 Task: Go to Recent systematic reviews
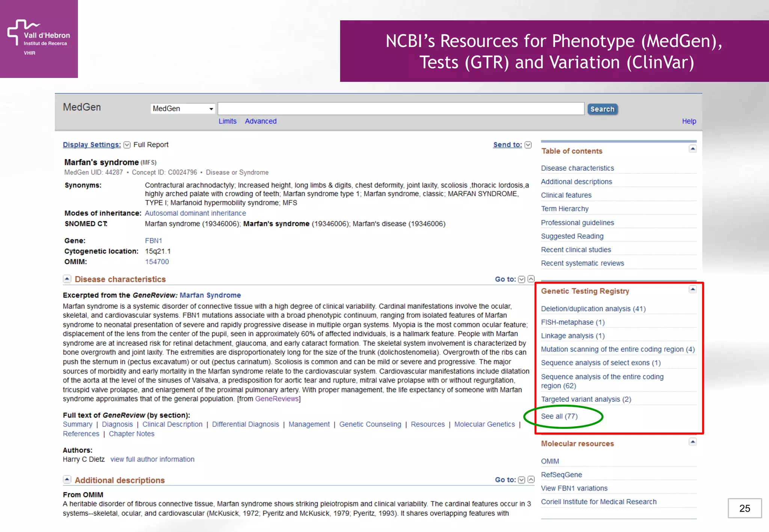click(x=582, y=263)
